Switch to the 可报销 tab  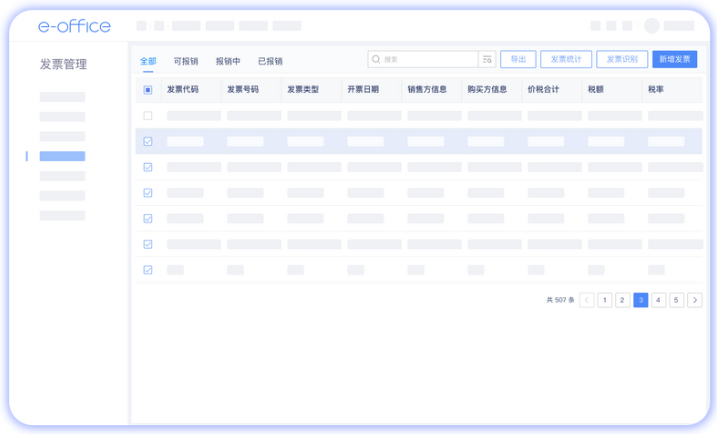(x=185, y=61)
